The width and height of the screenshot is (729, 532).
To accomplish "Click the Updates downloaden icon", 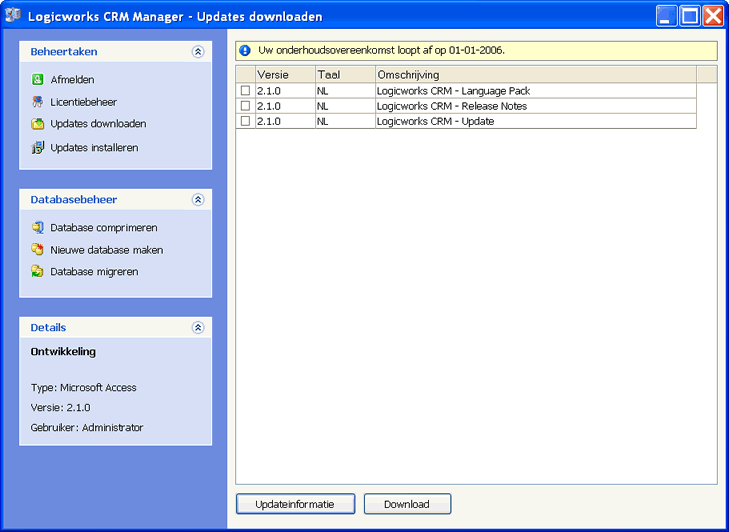I will (x=38, y=124).
